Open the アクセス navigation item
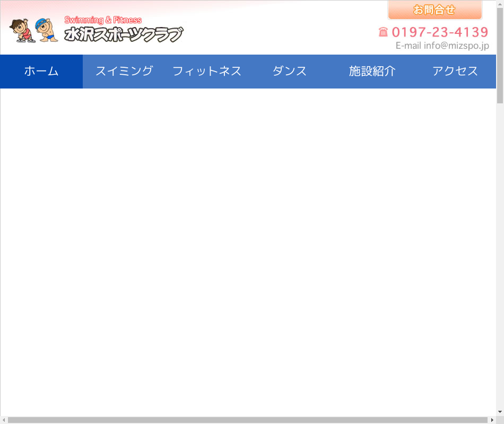The height and width of the screenshot is (424, 504). click(x=455, y=72)
